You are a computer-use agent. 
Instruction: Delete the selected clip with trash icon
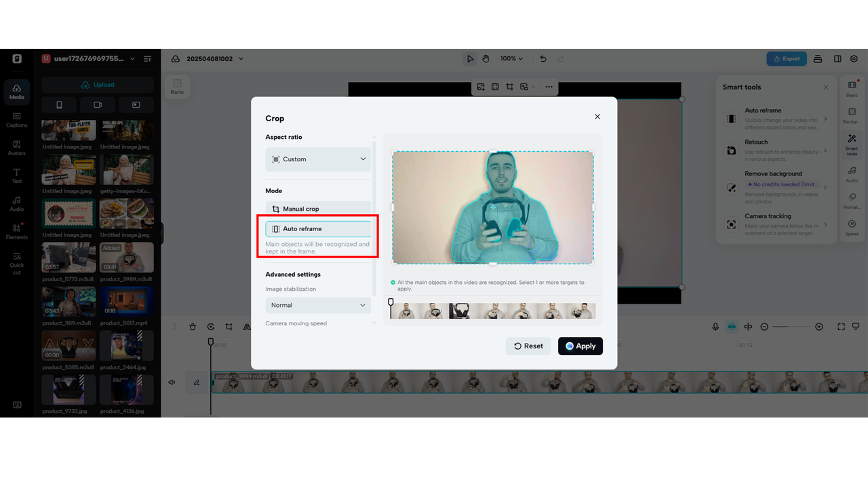point(193,327)
